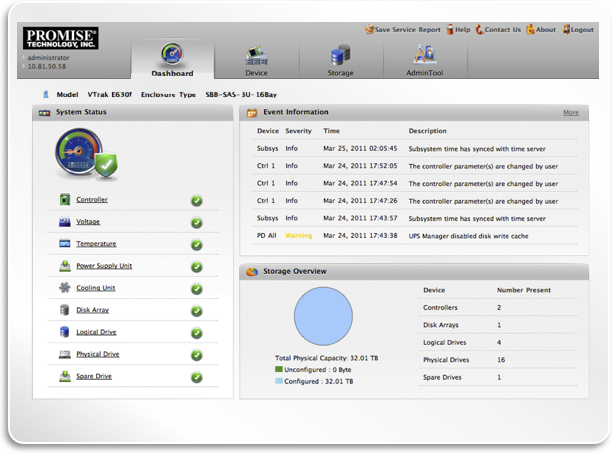Click Contact Us link
Screen dimensions: 613x454
pyautogui.click(x=503, y=30)
